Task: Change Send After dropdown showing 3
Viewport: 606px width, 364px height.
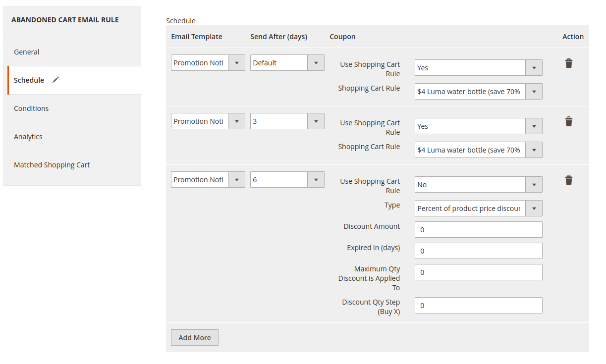Action: pos(287,121)
